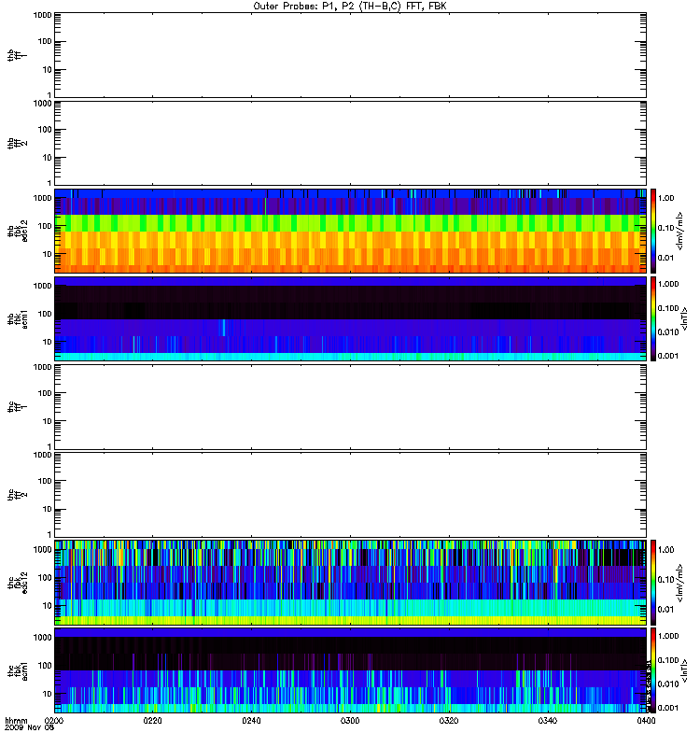This screenshot has width=700, height=747.
Task: Click the empty thc fft 1 plot panel
Action: [x=350, y=407]
